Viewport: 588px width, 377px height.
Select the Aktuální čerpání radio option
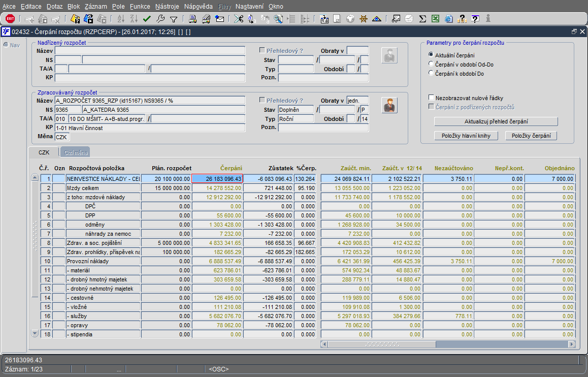pyautogui.click(x=431, y=55)
